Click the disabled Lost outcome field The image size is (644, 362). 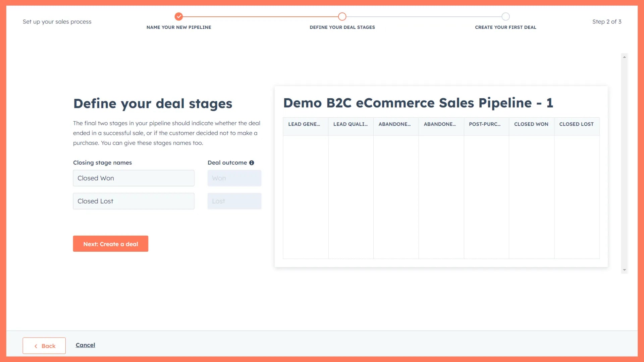click(x=234, y=201)
